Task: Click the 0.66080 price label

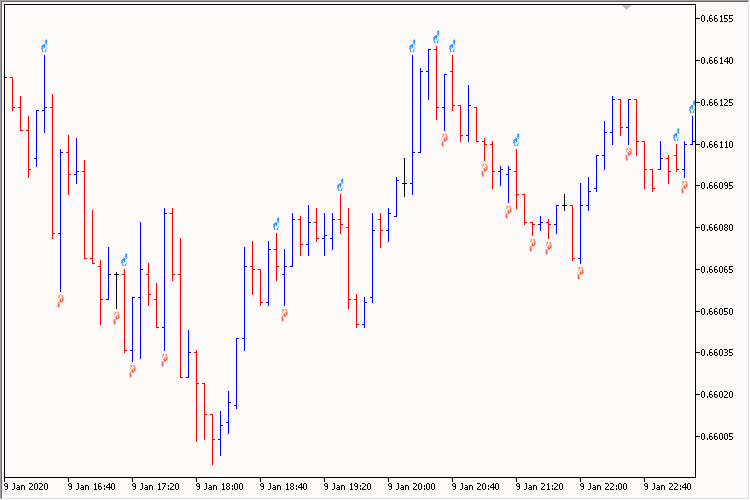Action: (717, 228)
